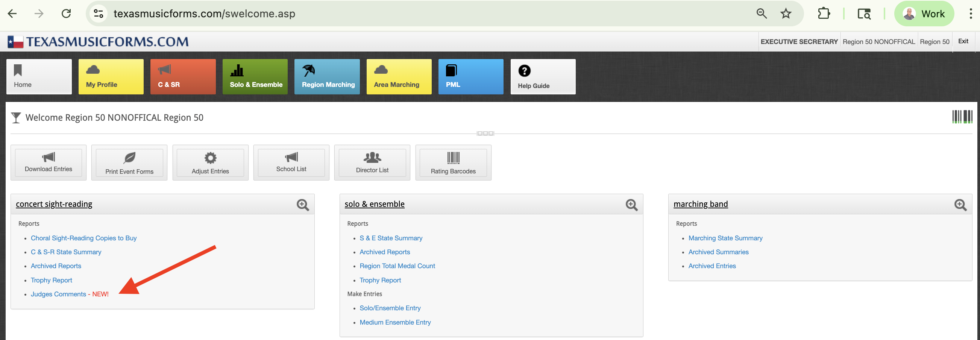Open the Region Marching tile
The image size is (980, 340).
(x=327, y=76)
